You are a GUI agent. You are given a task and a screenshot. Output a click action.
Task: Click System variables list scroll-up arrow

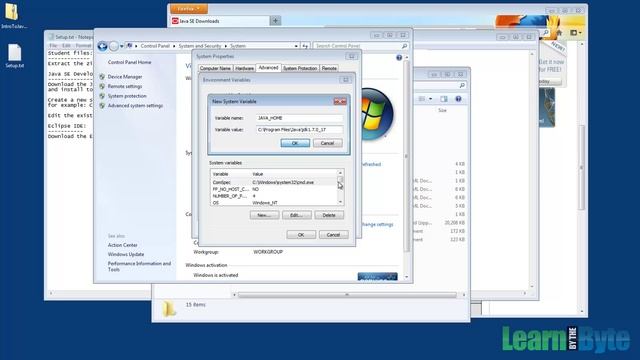tap(340, 173)
